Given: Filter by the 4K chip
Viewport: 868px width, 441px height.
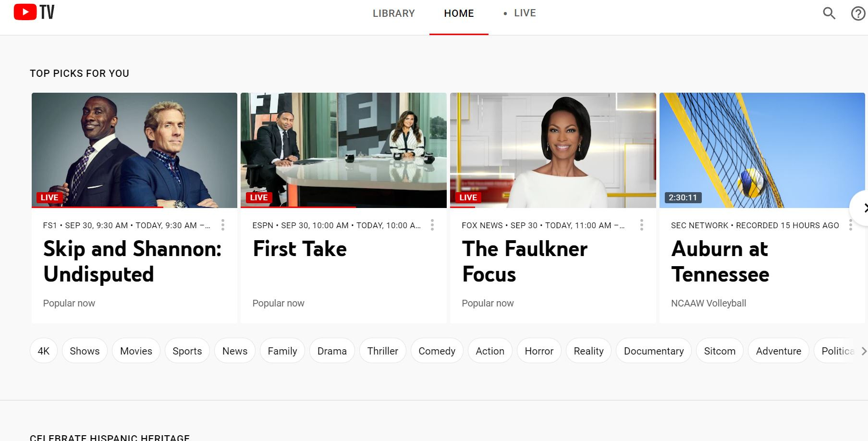Looking at the screenshot, I should pos(44,351).
